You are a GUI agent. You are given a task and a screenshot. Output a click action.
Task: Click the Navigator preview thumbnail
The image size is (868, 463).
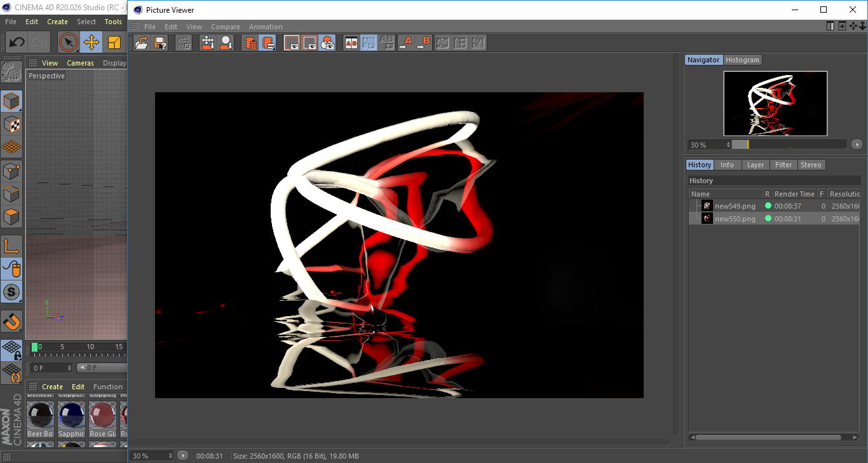tap(775, 103)
